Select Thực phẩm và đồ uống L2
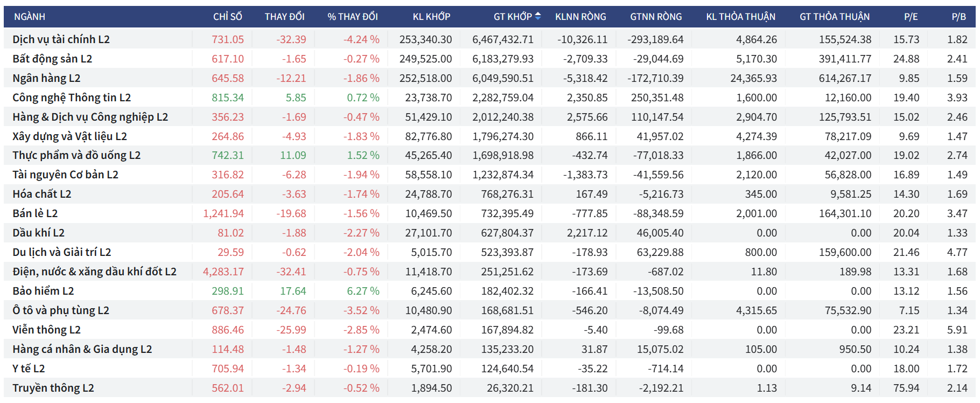980x403 pixels. tap(76, 155)
